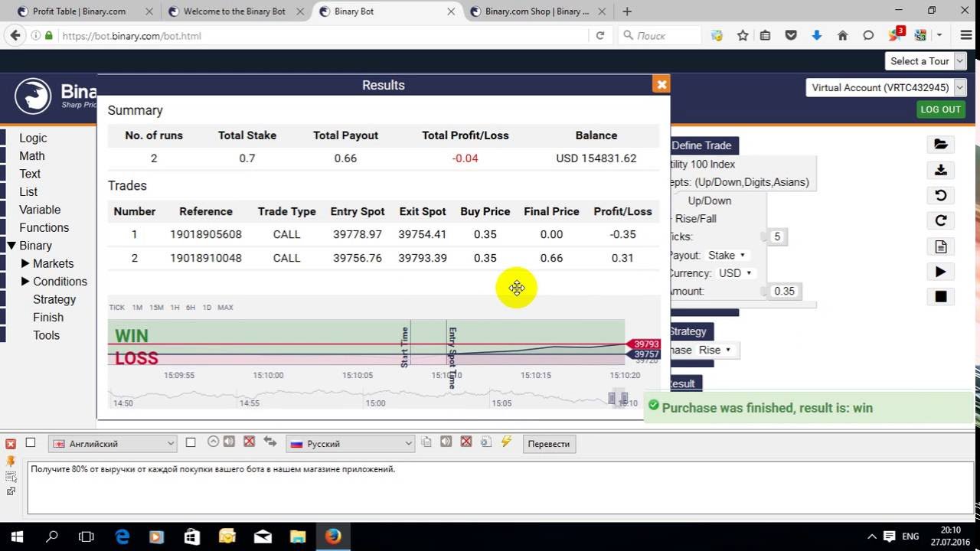Expand the Markets subcategory
The width and height of the screenshot is (980, 551).
[x=25, y=263]
